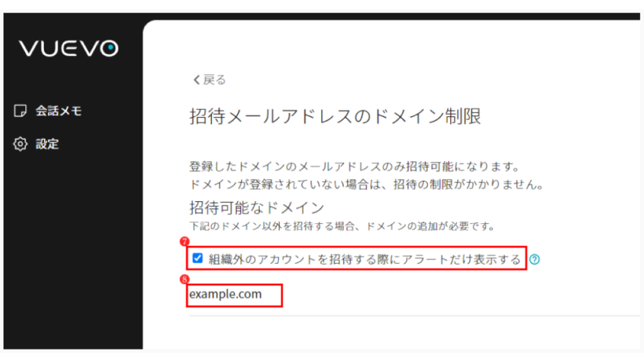Open the 設定 menu item
Image resolution: width=644 pixels, height=362 pixels.
click(36, 144)
